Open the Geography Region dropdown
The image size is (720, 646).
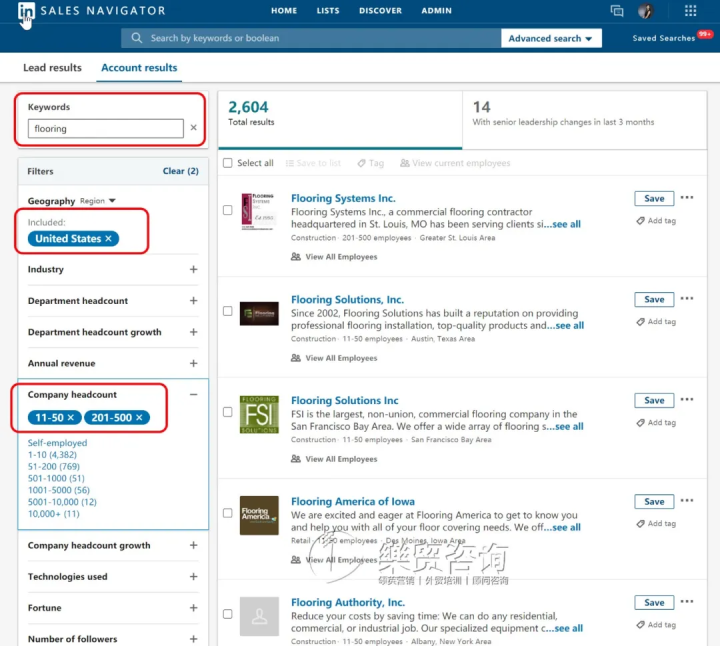pos(98,201)
